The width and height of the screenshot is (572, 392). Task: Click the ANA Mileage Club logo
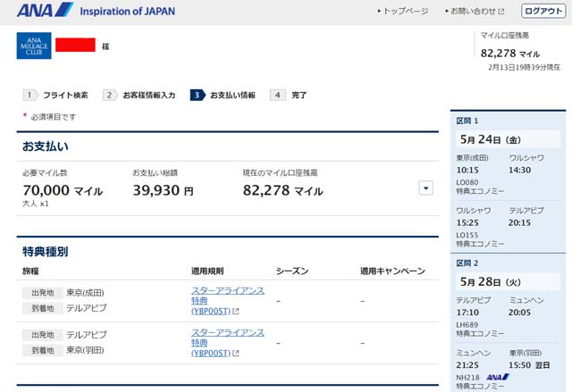pyautogui.click(x=34, y=46)
